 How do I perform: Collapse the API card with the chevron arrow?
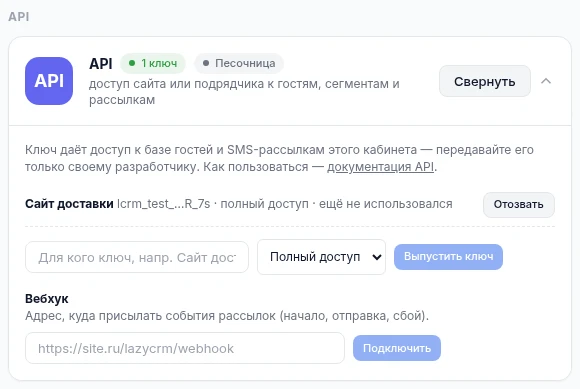[546, 81]
